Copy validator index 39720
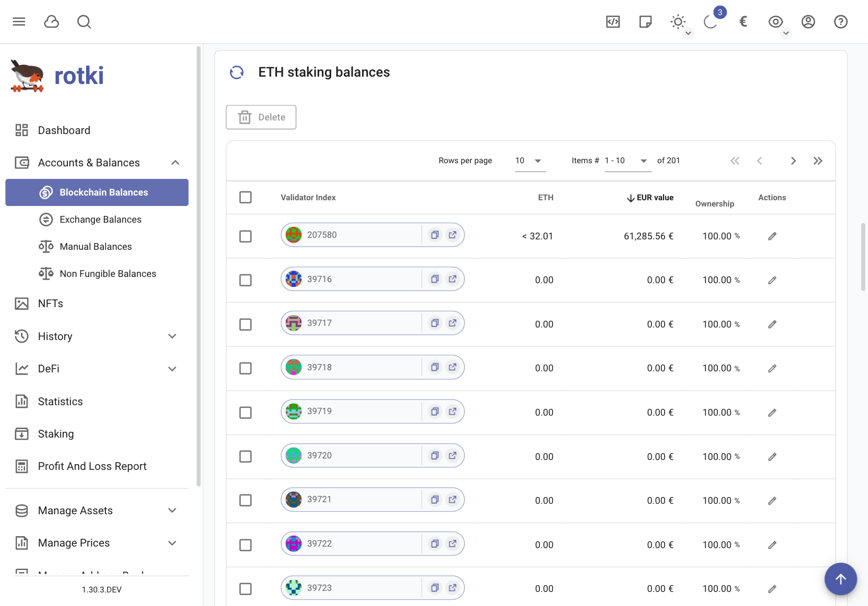 [435, 455]
